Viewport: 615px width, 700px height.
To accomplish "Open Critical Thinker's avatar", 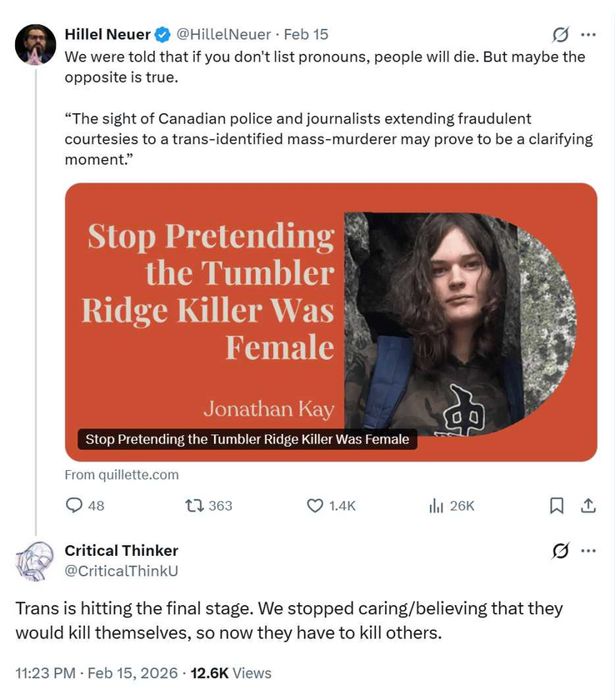I will click(35, 561).
